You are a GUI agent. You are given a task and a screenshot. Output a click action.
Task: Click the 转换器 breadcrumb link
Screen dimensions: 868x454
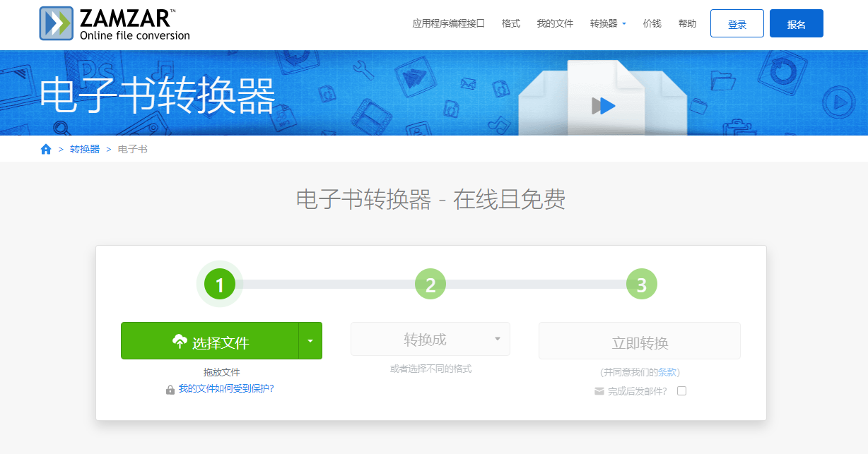coord(85,149)
